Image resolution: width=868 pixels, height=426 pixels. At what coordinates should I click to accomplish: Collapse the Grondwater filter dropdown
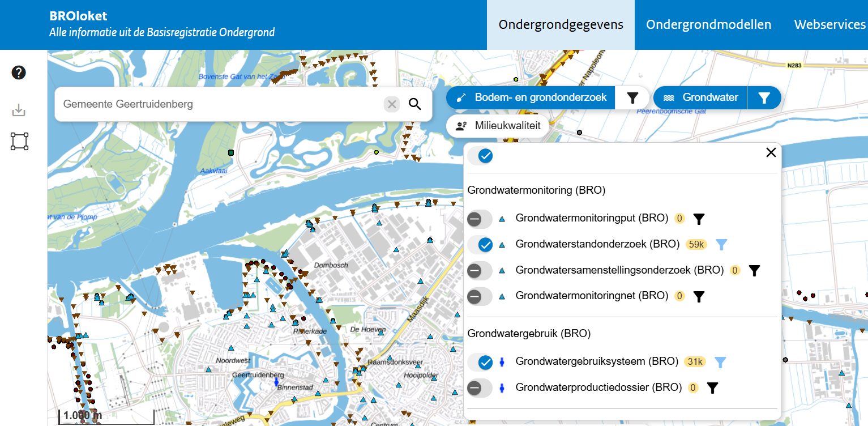click(x=764, y=98)
